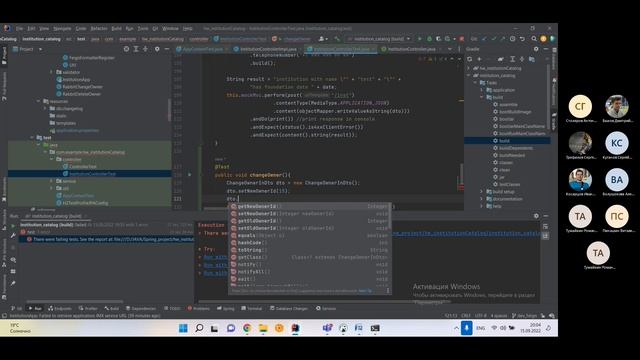Click the taskbar Search magnifier

[199, 328]
